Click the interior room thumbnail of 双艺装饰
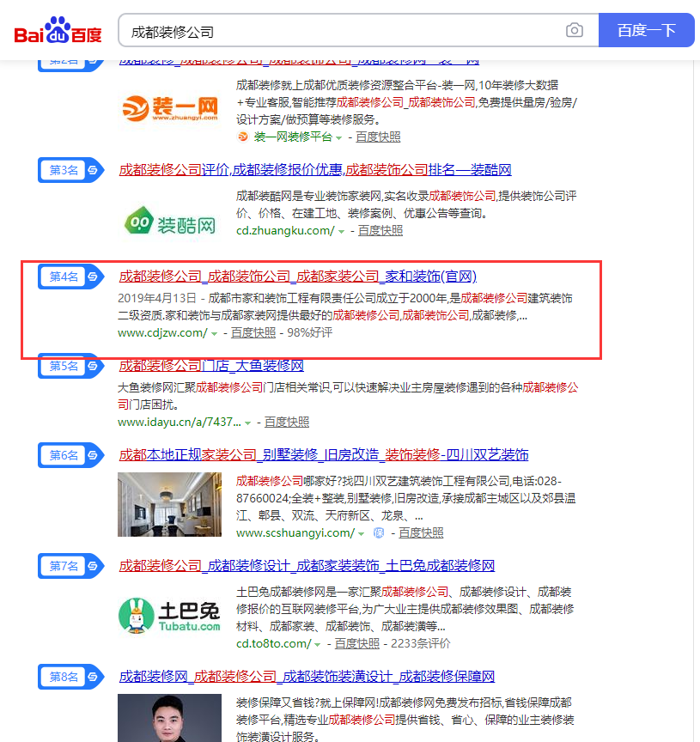 pyautogui.click(x=169, y=505)
